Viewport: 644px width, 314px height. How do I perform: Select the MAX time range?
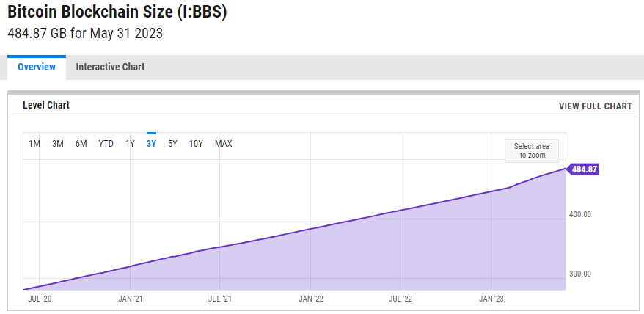(224, 144)
